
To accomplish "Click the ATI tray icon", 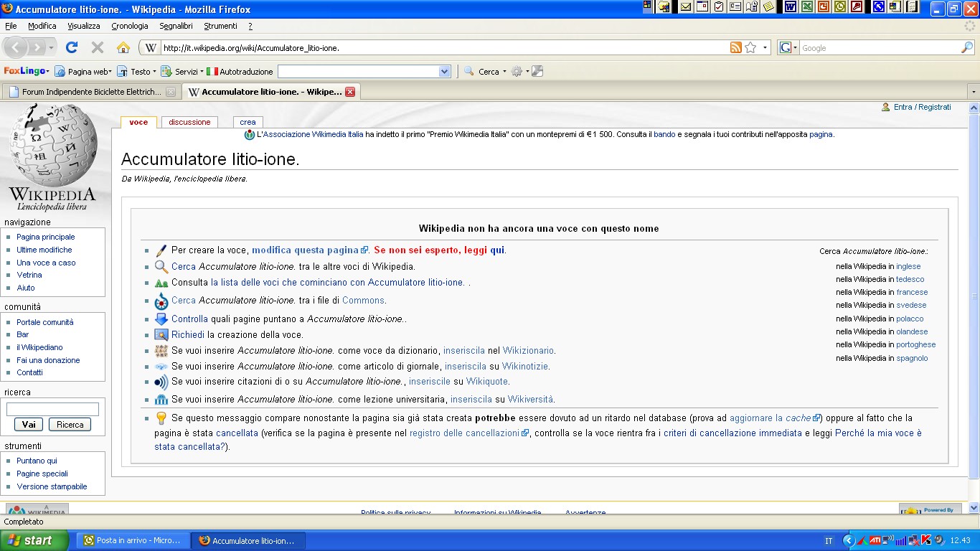I will [875, 540].
